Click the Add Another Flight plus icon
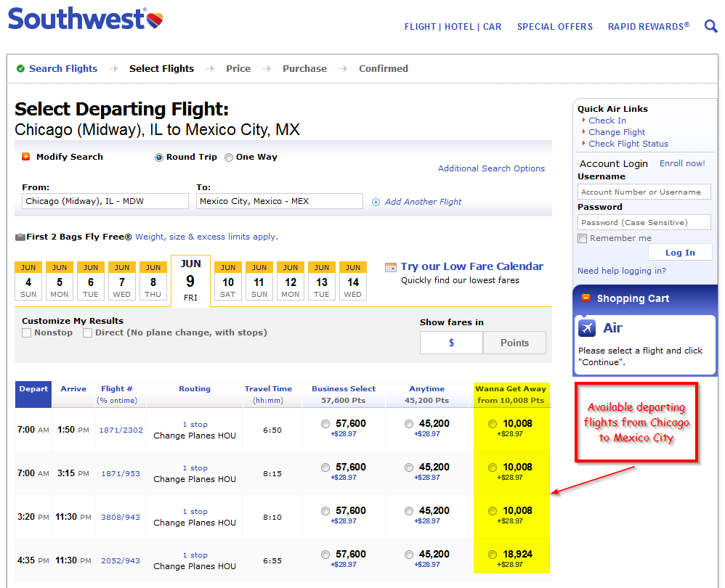Image resolution: width=725 pixels, height=588 pixels. coord(376,202)
